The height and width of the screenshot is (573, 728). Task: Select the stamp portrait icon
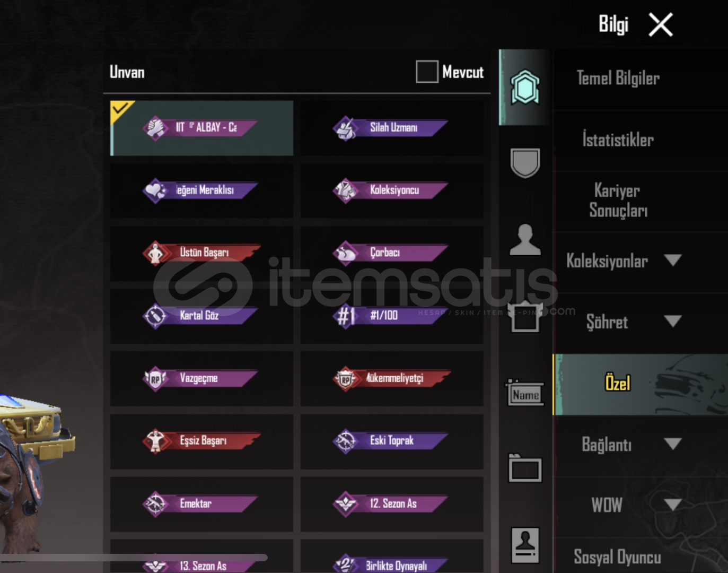tap(525, 545)
